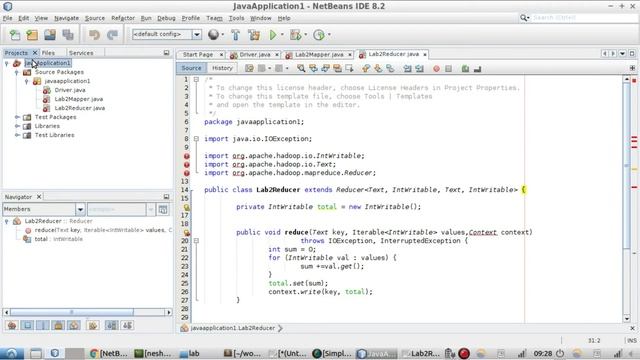Screen dimensions: 640x360
Task: Open the lab taskbar window button
Action: (x=189, y=353)
